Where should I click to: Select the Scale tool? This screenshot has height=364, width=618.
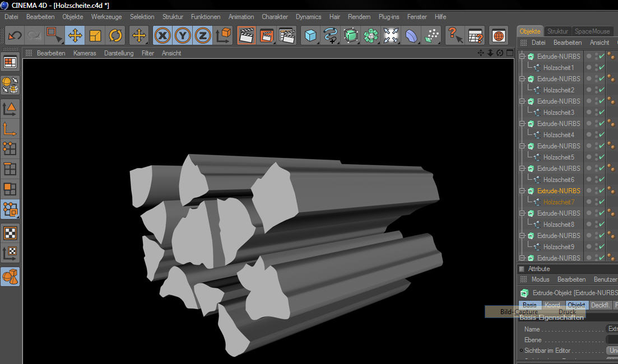[95, 36]
